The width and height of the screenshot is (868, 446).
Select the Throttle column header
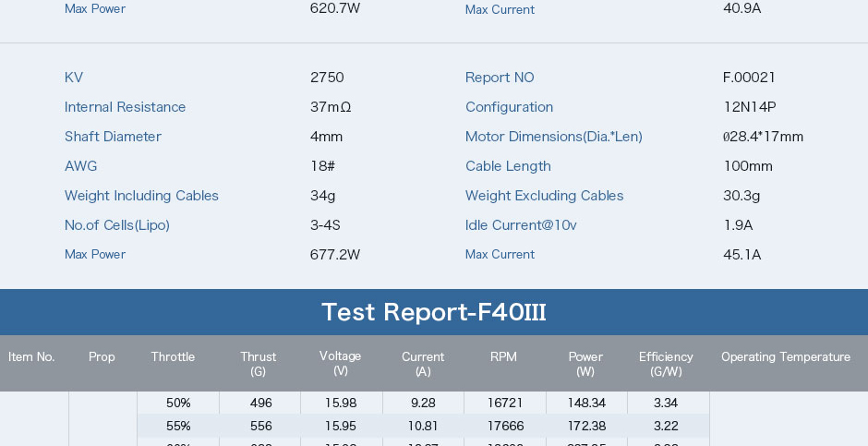point(173,357)
